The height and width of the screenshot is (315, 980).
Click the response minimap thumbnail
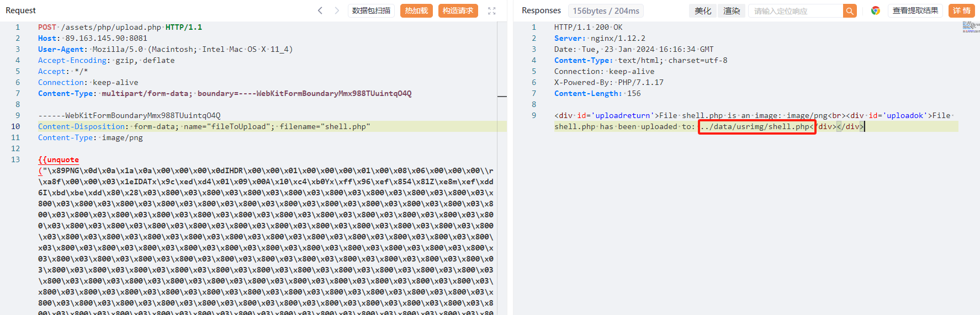pos(971,27)
